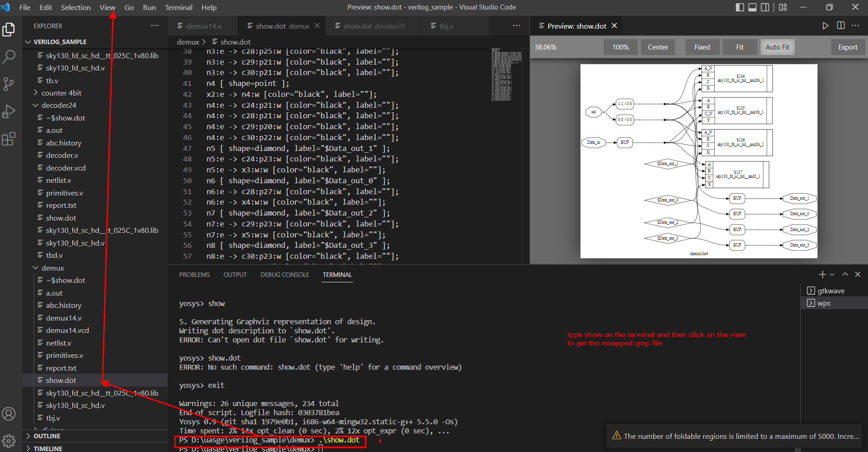This screenshot has width=868, height=452.
Task: Open the customize layout icon
Action: point(783,7)
